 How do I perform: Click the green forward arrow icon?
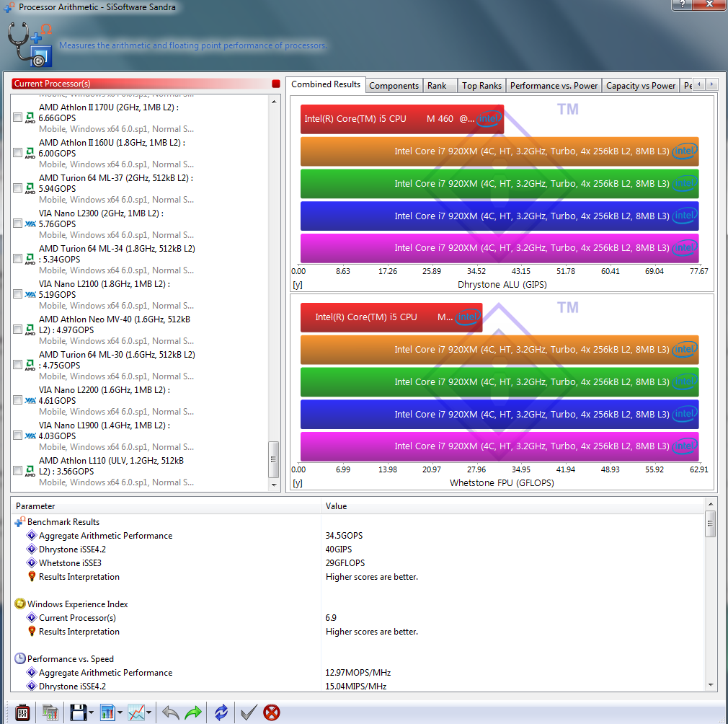(193, 712)
